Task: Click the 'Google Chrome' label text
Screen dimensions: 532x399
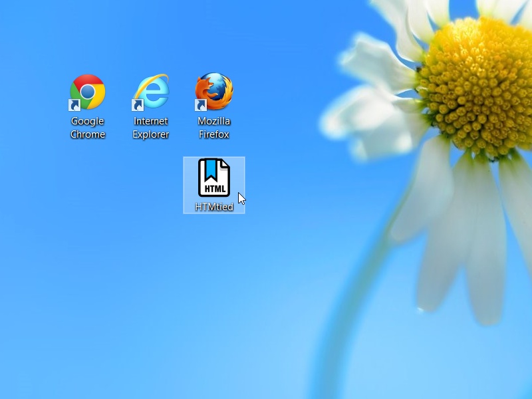Action: pyautogui.click(x=88, y=128)
